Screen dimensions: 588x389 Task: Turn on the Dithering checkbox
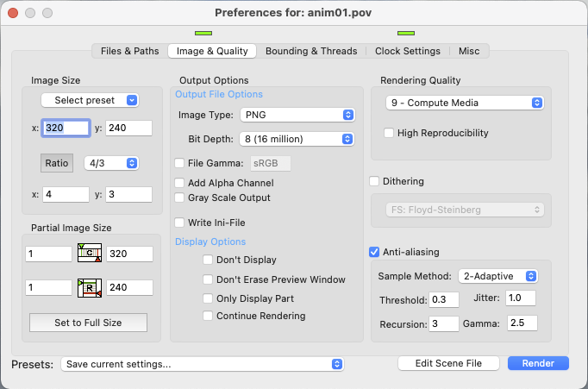click(374, 181)
